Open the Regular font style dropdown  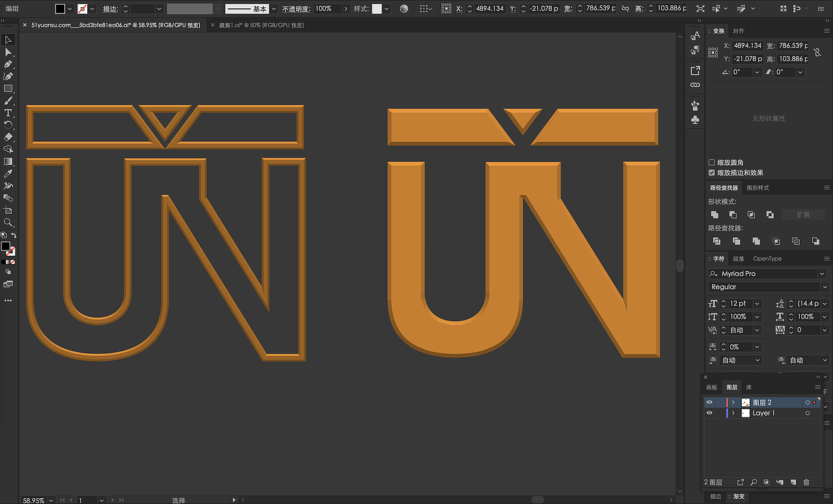[825, 287]
